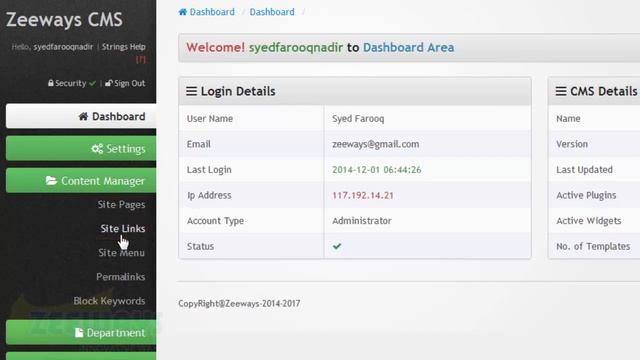640x360 pixels.
Task: Click the house icon on Dashboard button
Action: point(83,116)
